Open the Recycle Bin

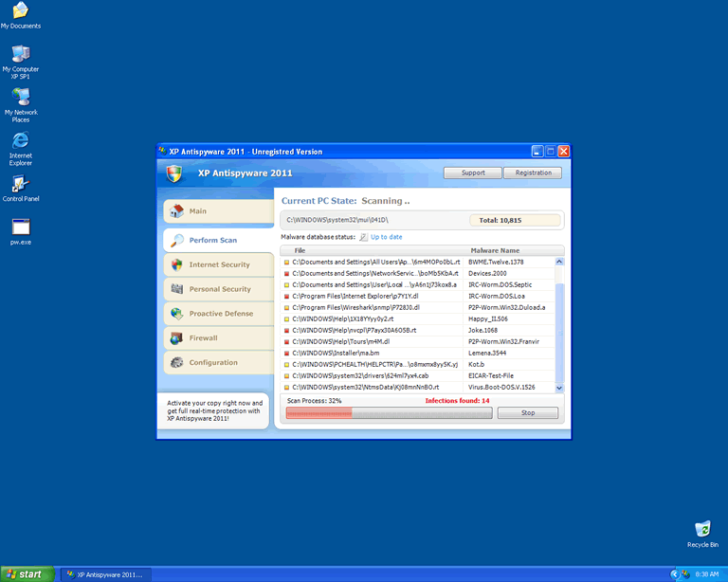[702, 530]
